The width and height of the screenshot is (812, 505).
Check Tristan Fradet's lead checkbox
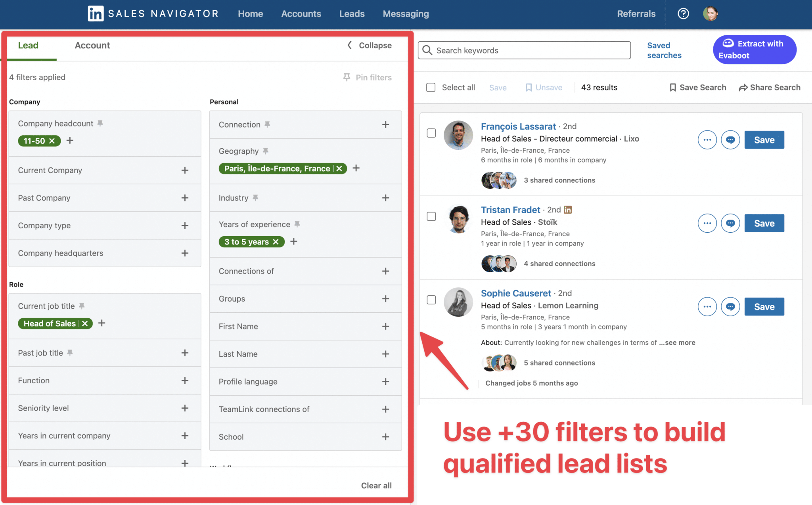[431, 216]
